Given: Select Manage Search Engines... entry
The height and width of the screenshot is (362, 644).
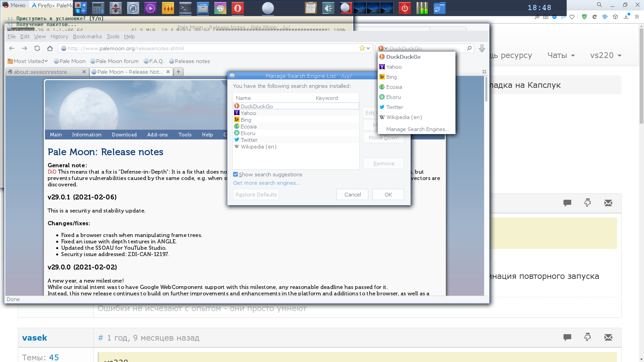Looking at the screenshot, I should 417,129.
